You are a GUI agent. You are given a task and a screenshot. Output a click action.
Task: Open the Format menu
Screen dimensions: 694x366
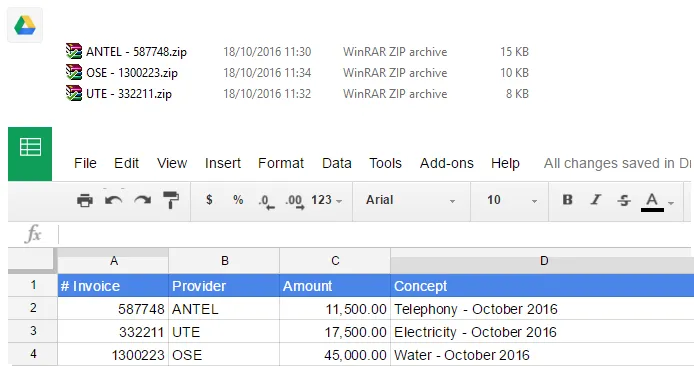point(281,163)
